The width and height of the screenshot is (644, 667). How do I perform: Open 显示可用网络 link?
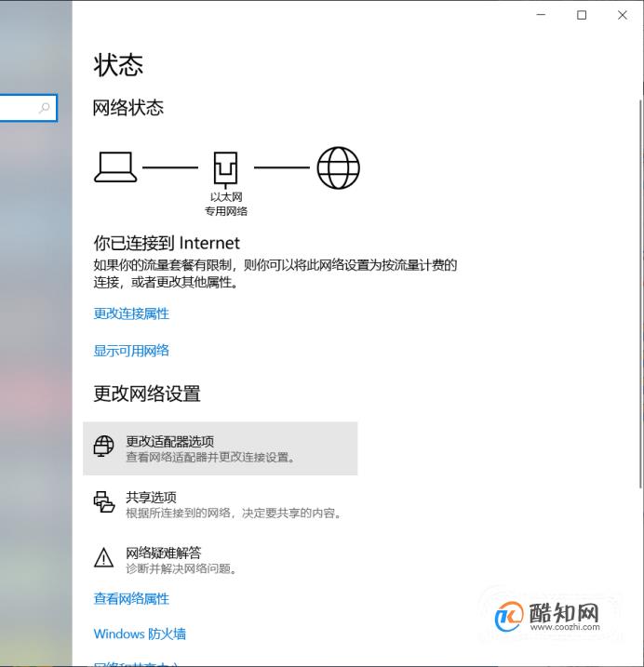pyautogui.click(x=131, y=351)
